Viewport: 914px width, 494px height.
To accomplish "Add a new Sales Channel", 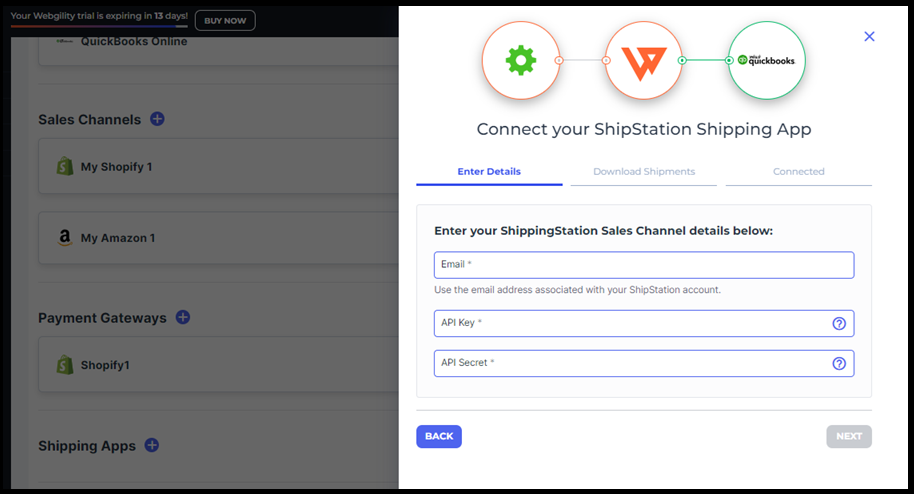I will [157, 119].
